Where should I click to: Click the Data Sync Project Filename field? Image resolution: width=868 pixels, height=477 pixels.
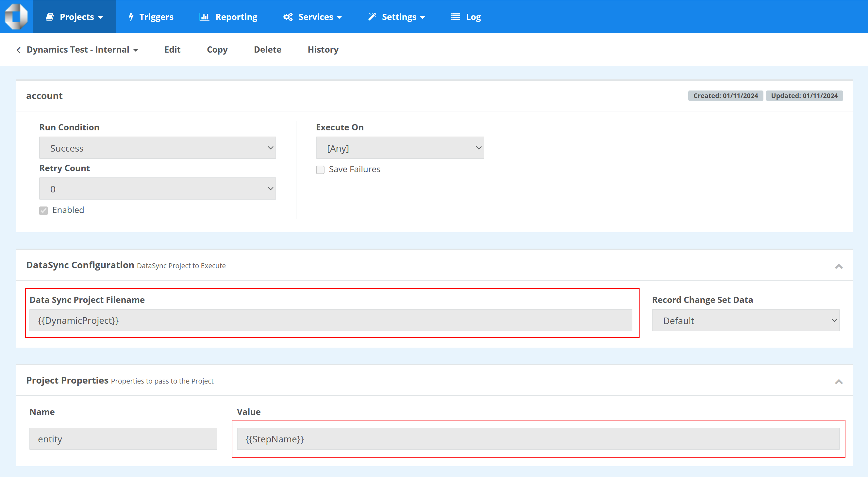point(330,321)
